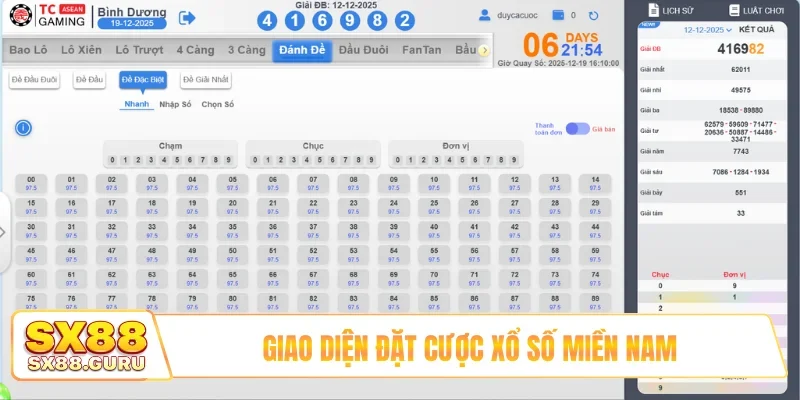This screenshot has width=800, height=400.
Task: Pick number 74 in the grid
Action: [x=595, y=279]
